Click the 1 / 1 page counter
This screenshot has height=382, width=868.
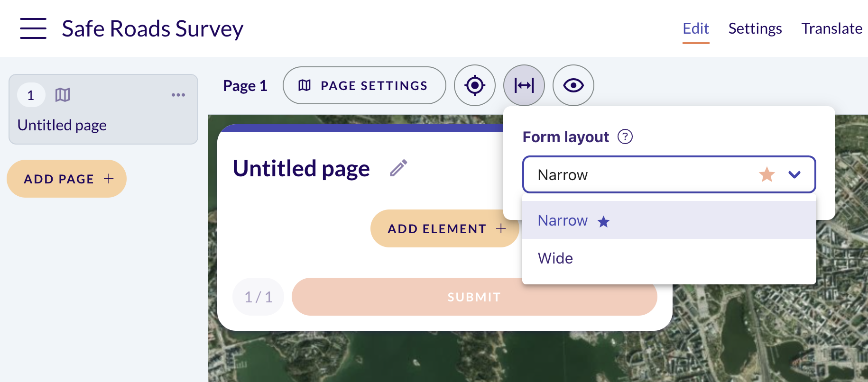(x=258, y=297)
